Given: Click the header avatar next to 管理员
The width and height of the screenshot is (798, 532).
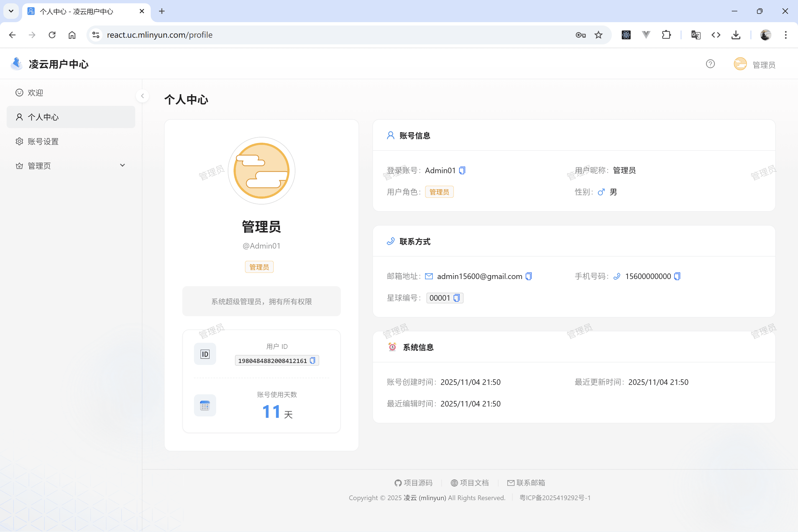Looking at the screenshot, I should point(740,64).
